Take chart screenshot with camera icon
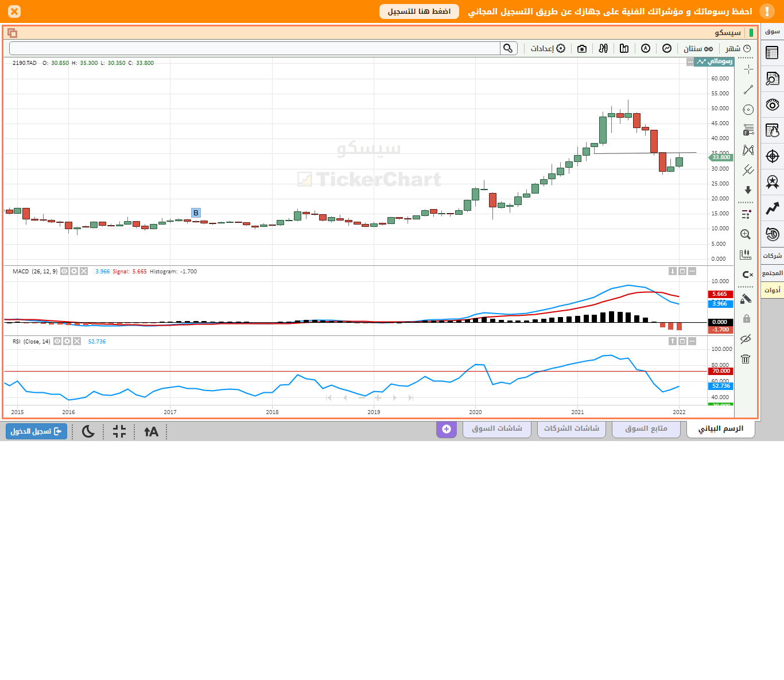 582,49
